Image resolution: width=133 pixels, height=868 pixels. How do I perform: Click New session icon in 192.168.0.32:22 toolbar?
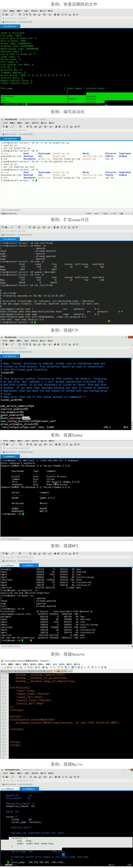click(3, 344)
